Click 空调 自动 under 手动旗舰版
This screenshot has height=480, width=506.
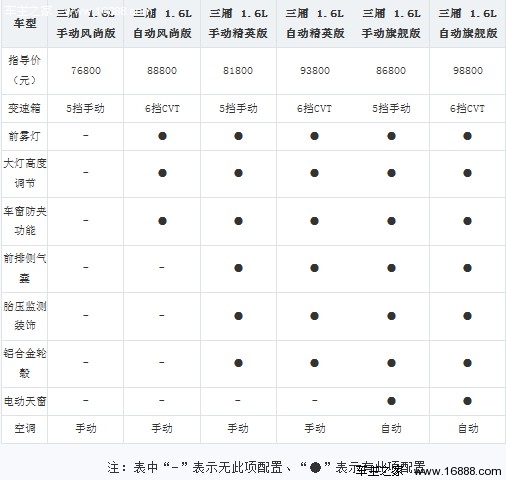coord(391,428)
